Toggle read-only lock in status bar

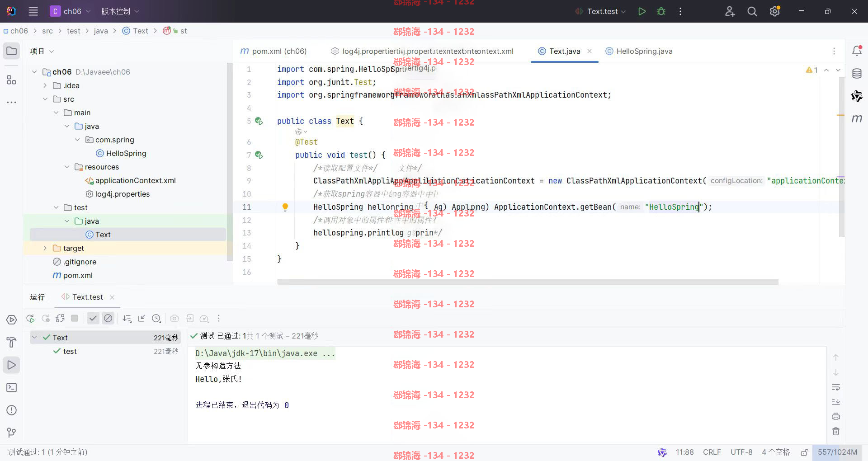[804, 452]
